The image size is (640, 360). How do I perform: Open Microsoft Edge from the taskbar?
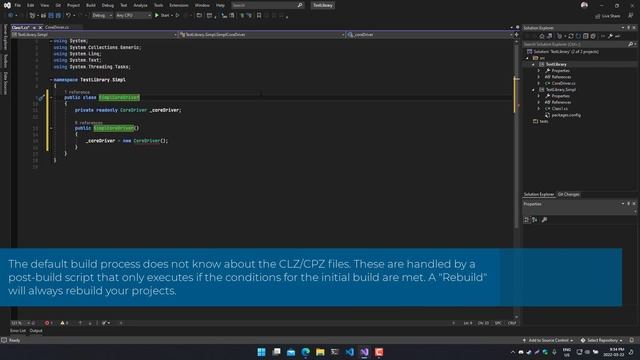pyautogui.click(x=305, y=352)
